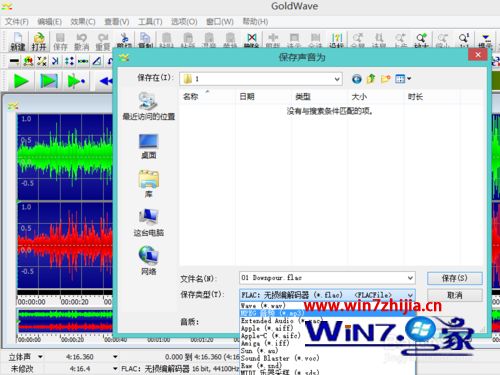Expand the File name (文件名) dropdown arrow
500x375 pixels.
[x=410, y=278]
